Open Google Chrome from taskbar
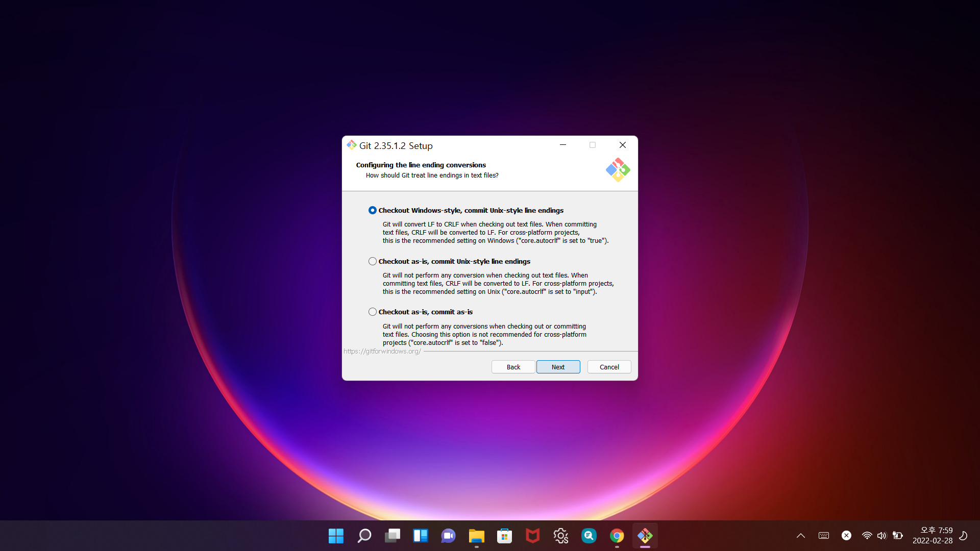This screenshot has width=980, height=551. pos(617,536)
